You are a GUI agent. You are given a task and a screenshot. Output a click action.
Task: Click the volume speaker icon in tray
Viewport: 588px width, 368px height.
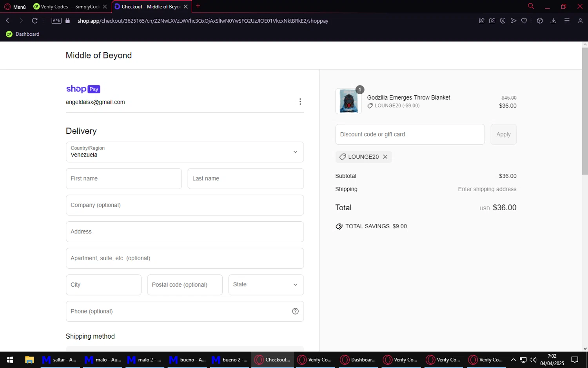click(533, 360)
